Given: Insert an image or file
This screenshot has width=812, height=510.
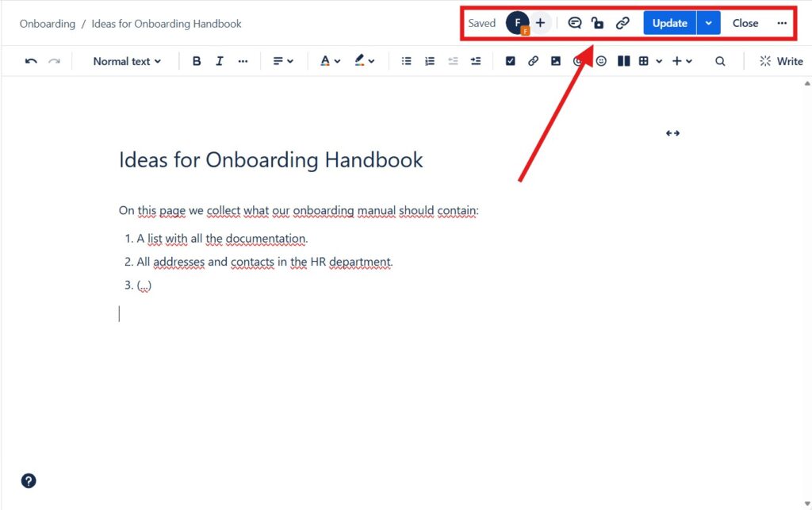Looking at the screenshot, I should (x=555, y=60).
